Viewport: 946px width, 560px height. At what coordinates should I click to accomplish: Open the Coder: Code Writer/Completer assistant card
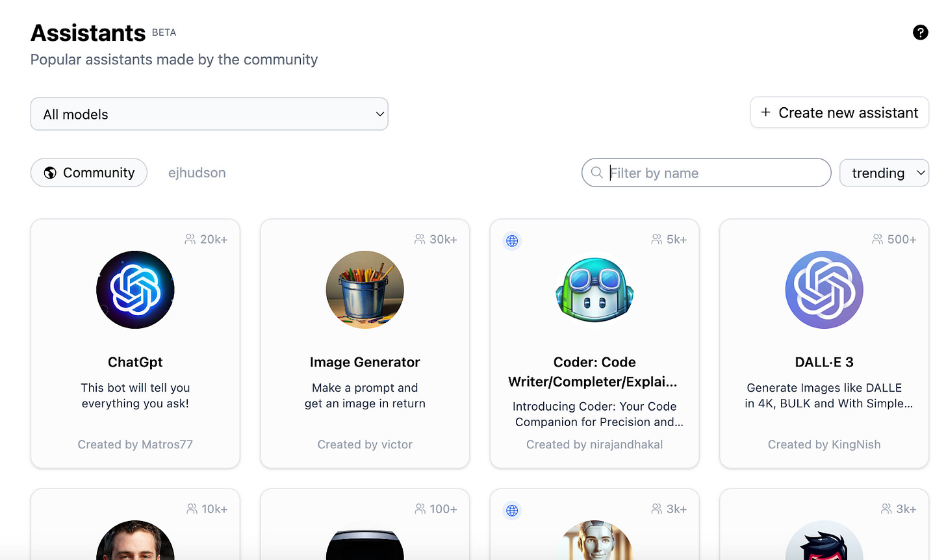[x=594, y=372]
